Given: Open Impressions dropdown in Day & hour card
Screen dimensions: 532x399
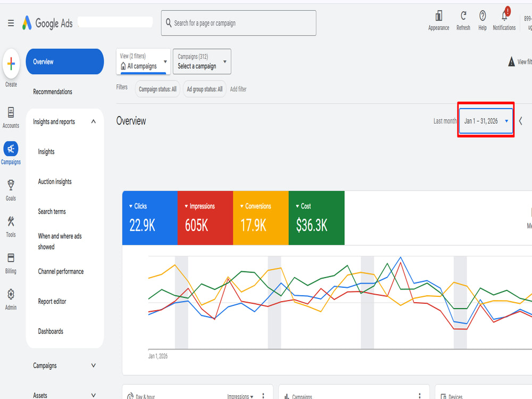Looking at the screenshot, I should [x=240, y=396].
